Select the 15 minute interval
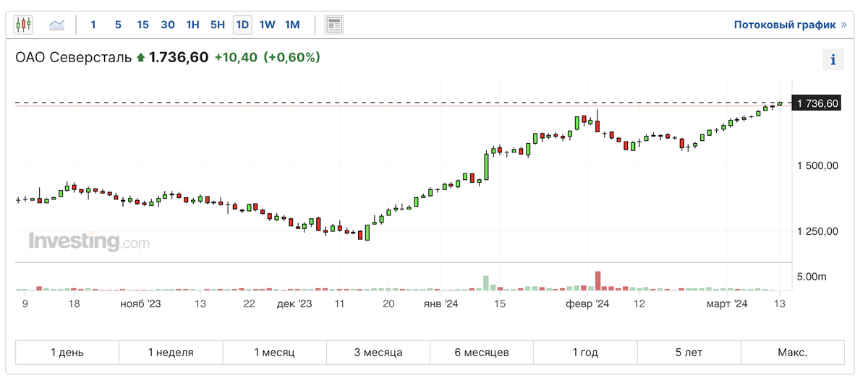Screen dimensions: 868x388 coord(142,25)
